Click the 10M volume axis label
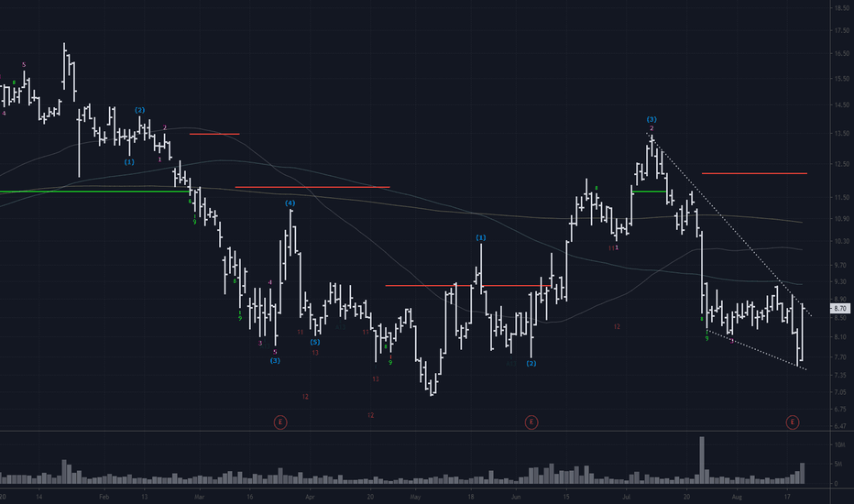 (839, 445)
